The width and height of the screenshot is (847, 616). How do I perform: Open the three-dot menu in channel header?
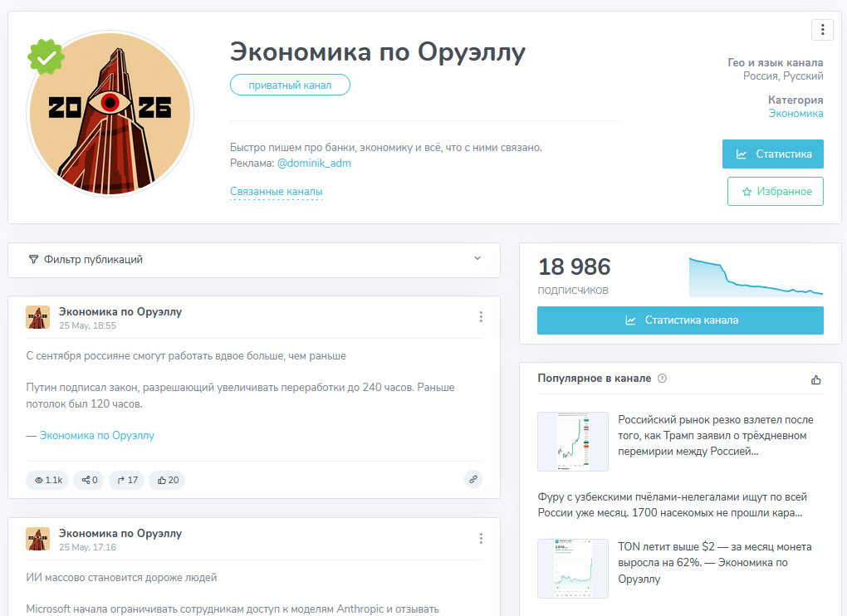tap(822, 29)
